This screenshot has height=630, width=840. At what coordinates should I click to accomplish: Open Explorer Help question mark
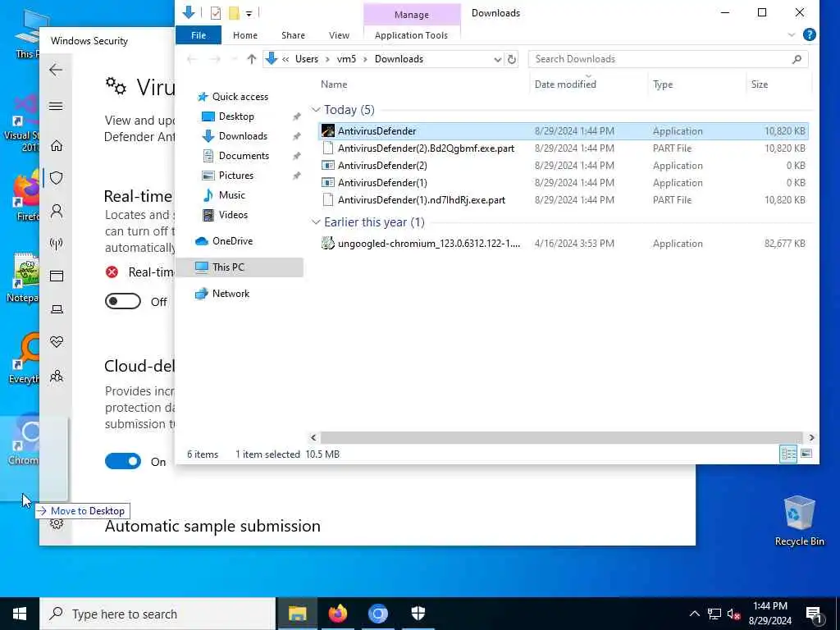[810, 34]
